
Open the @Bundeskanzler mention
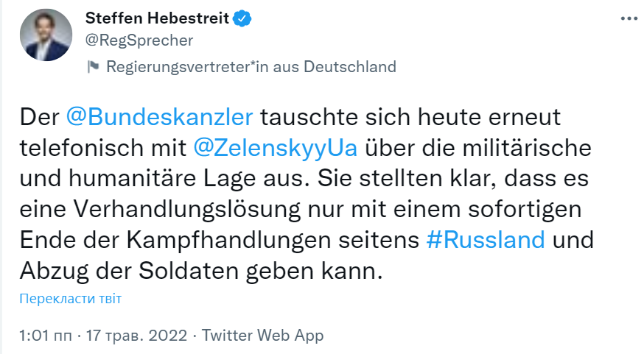pyautogui.click(x=160, y=117)
